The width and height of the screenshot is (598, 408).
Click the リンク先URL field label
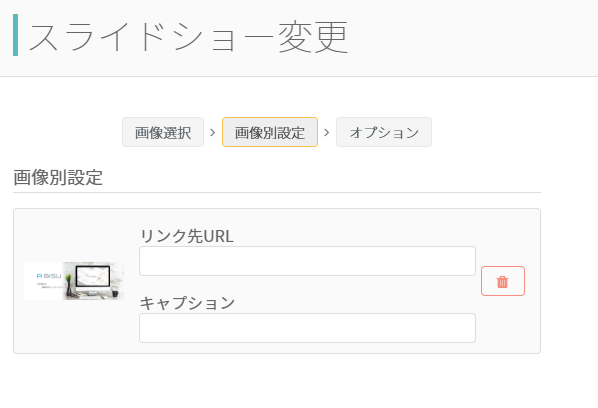(x=186, y=236)
